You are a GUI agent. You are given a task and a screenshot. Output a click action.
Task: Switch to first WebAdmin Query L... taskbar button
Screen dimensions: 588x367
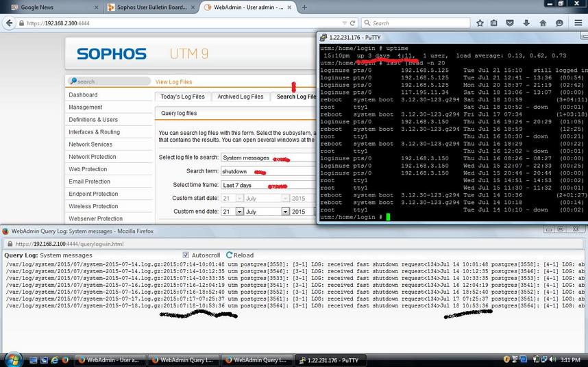pyautogui.click(x=184, y=360)
